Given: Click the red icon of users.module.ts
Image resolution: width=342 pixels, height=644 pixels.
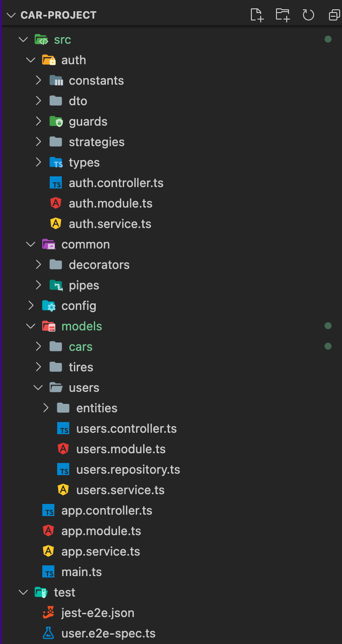Looking at the screenshot, I should click(63, 449).
